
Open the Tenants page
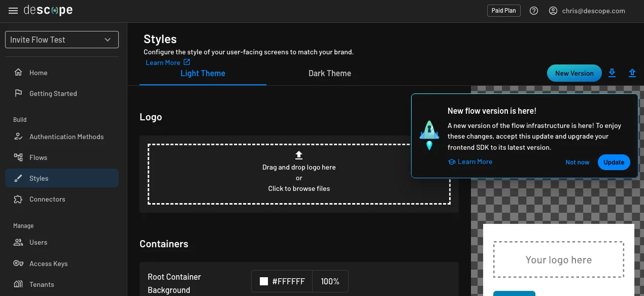click(62, 284)
